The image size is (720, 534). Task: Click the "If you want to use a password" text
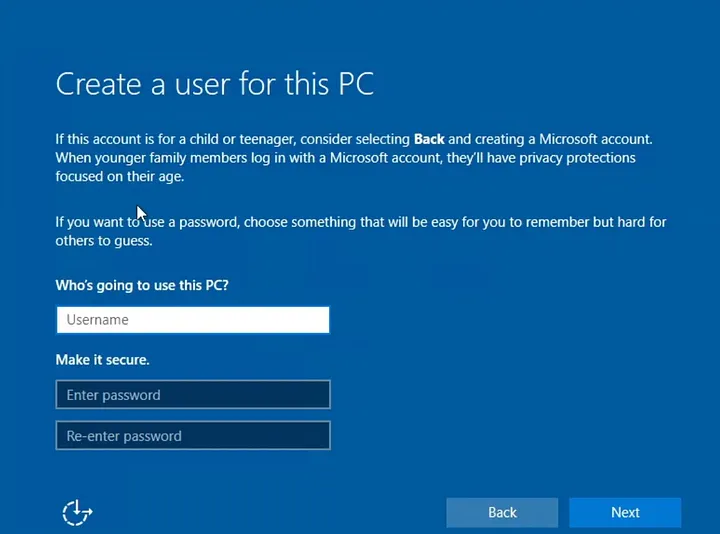coord(150,222)
